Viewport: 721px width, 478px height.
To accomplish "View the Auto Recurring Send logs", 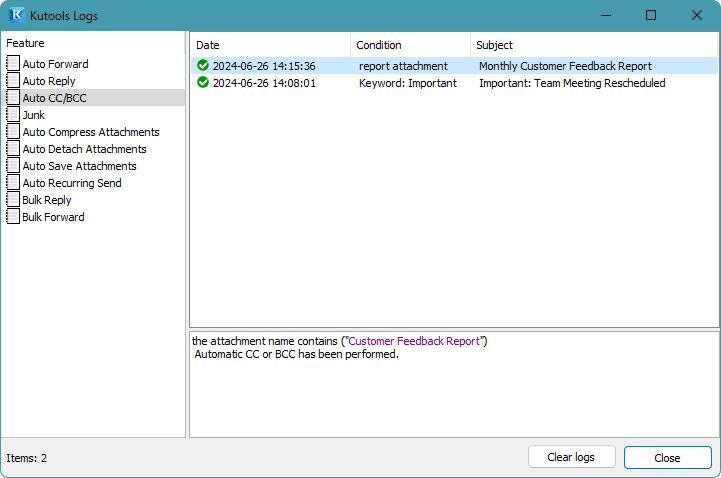I will pyautogui.click(x=72, y=183).
